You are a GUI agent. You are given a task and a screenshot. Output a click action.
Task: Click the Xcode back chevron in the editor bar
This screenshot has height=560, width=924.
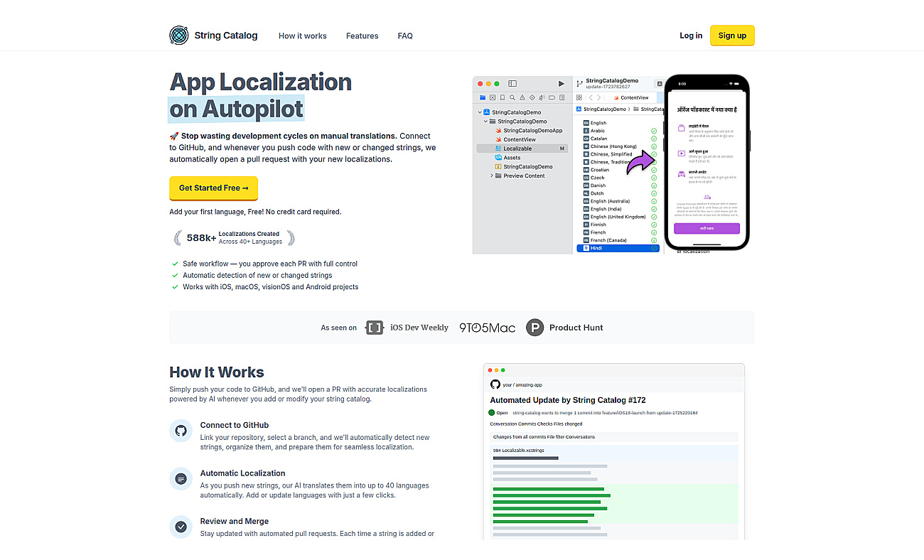pyautogui.click(x=591, y=97)
